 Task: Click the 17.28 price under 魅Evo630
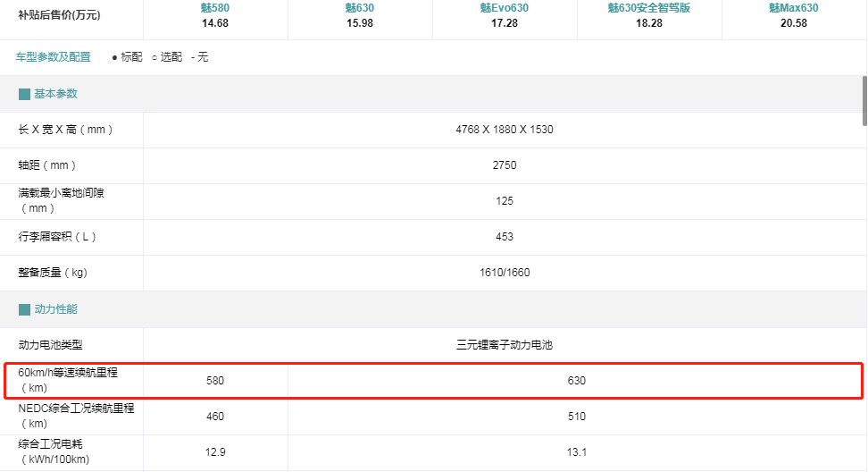point(505,23)
